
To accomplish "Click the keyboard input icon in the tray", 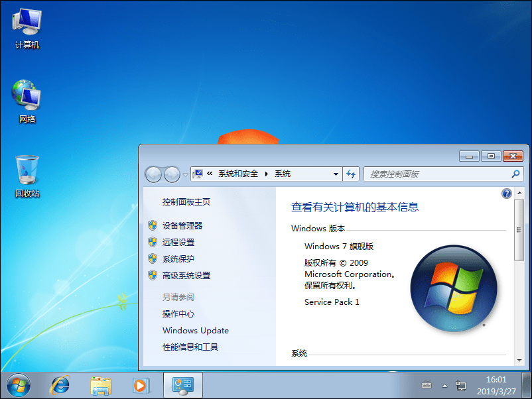I will point(427,385).
